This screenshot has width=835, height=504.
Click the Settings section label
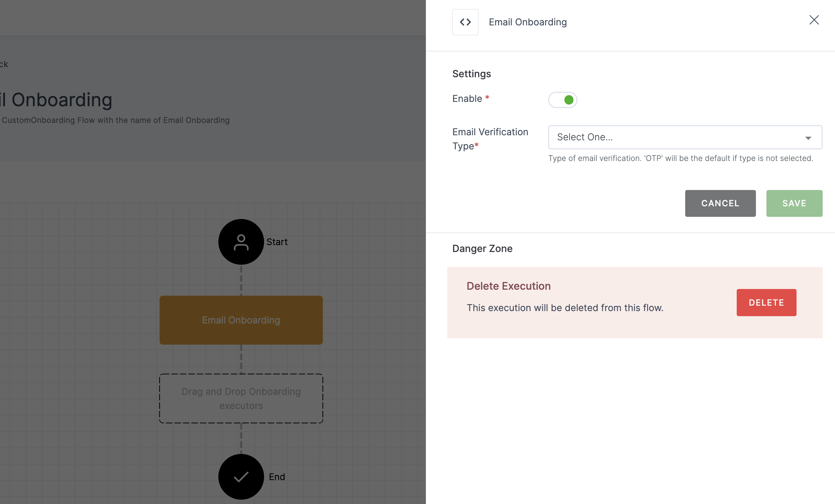click(x=471, y=73)
